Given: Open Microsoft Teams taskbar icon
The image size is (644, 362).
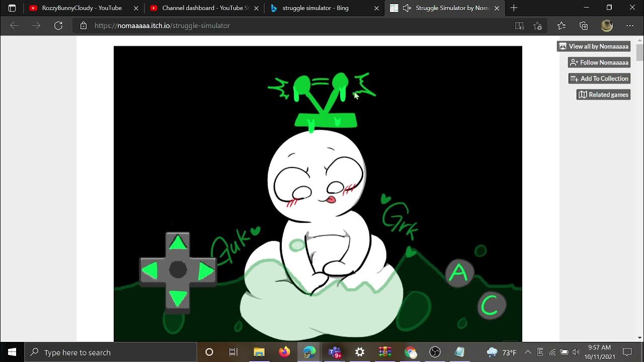Looking at the screenshot, I should coord(335,352).
